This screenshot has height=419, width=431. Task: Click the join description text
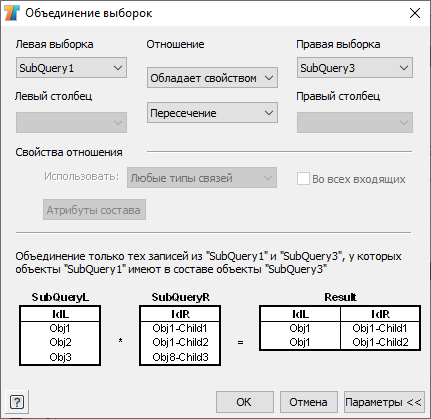pyautogui.click(x=208, y=263)
